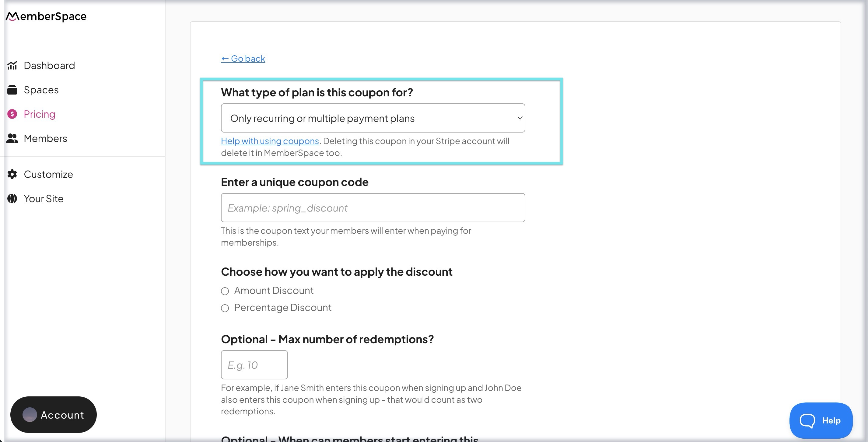Click the MemberSpace logo
The image size is (868, 442).
click(x=46, y=16)
